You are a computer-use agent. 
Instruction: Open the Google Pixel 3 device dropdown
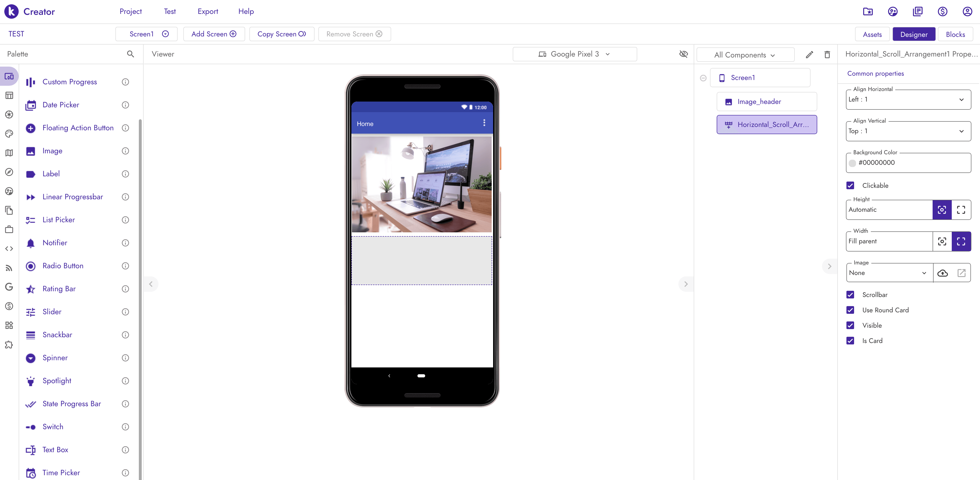point(574,54)
